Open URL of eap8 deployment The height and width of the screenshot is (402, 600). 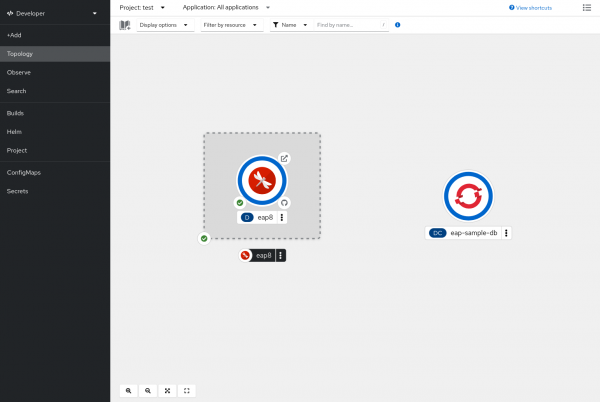(284, 158)
